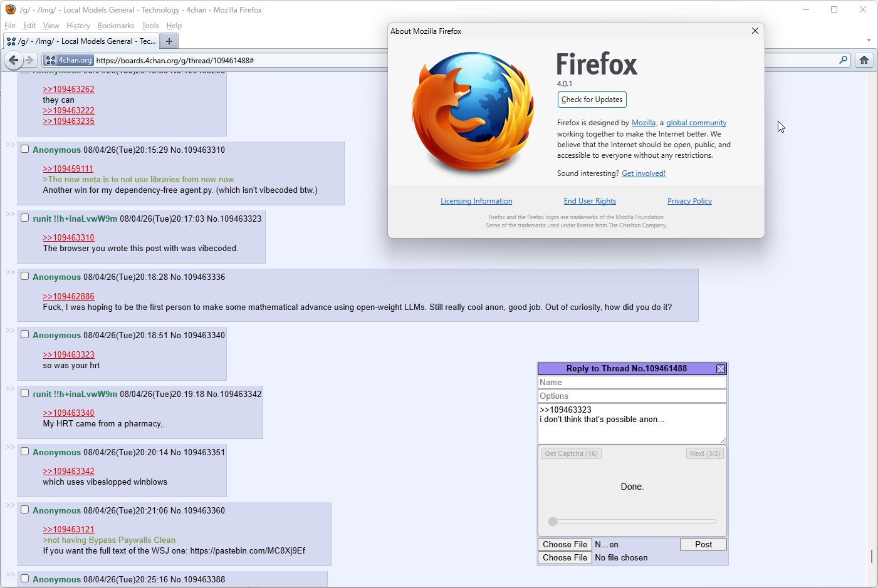The height and width of the screenshot is (588, 878).
Task: Open the Tools menu
Action: click(x=150, y=26)
